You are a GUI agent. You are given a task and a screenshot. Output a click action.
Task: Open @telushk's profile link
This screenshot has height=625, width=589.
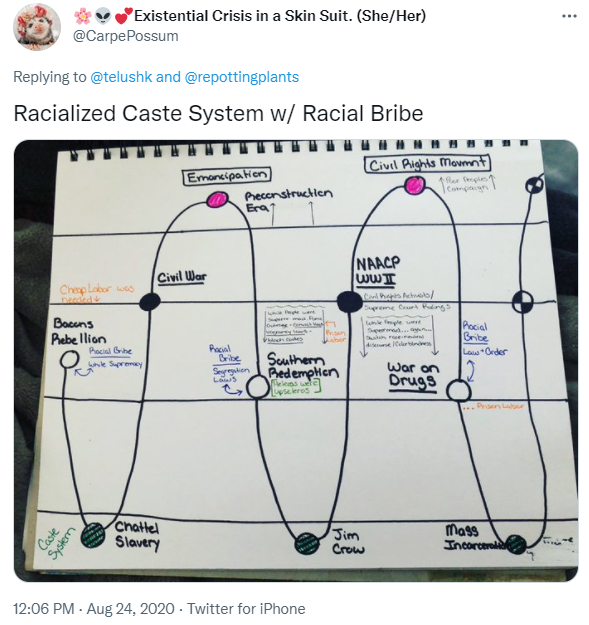click(x=121, y=77)
